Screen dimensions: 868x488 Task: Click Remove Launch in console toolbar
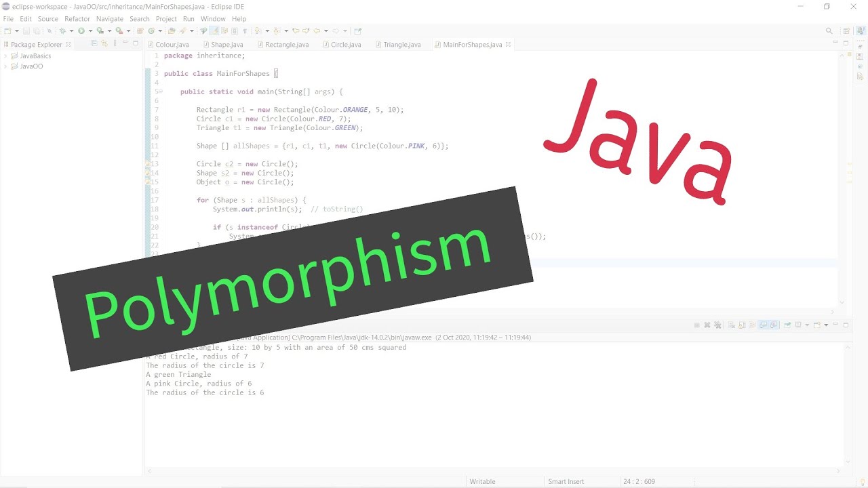point(707,325)
